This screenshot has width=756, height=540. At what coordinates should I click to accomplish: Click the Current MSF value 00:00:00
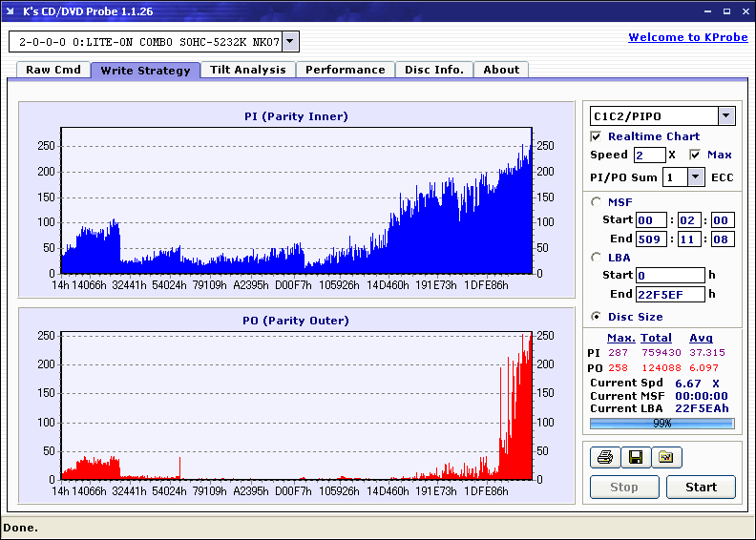click(x=701, y=396)
